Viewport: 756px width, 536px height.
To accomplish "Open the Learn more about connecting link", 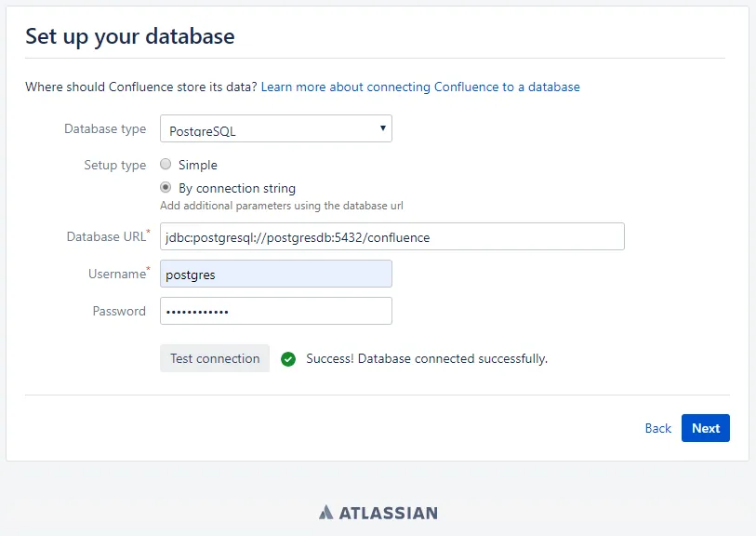I will (420, 87).
